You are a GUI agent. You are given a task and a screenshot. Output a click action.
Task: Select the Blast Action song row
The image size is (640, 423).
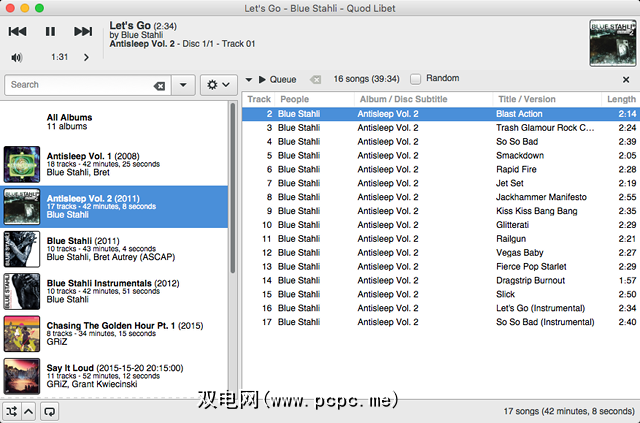tap(441, 114)
